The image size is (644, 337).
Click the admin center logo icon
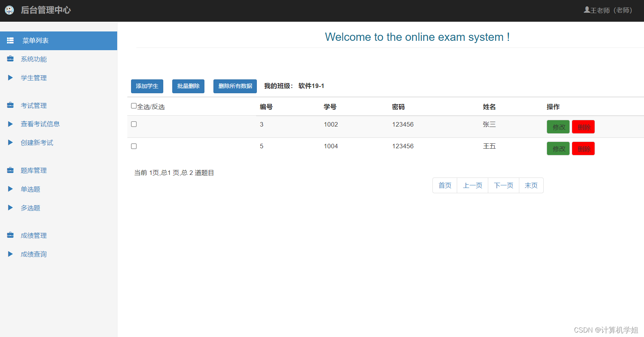[9, 10]
